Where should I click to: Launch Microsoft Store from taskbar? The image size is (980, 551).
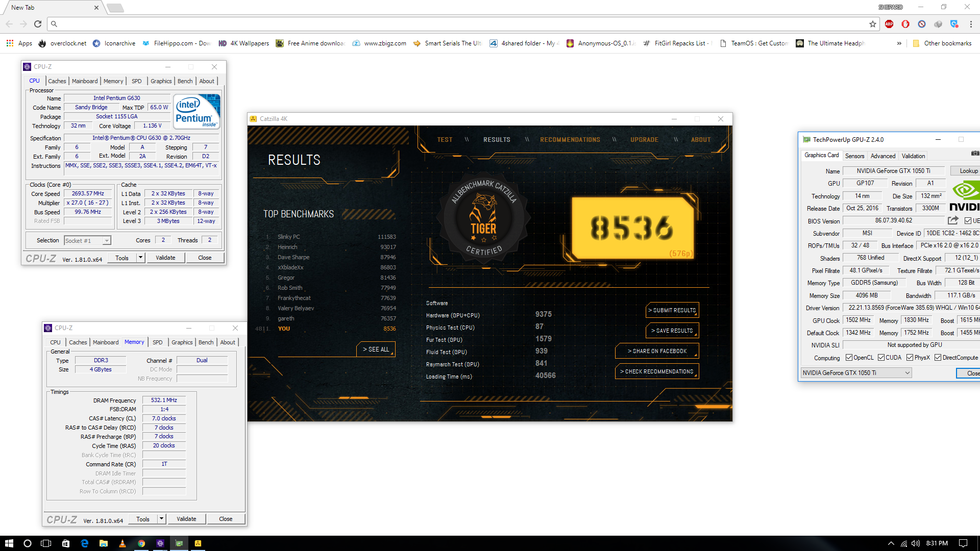tap(65, 543)
